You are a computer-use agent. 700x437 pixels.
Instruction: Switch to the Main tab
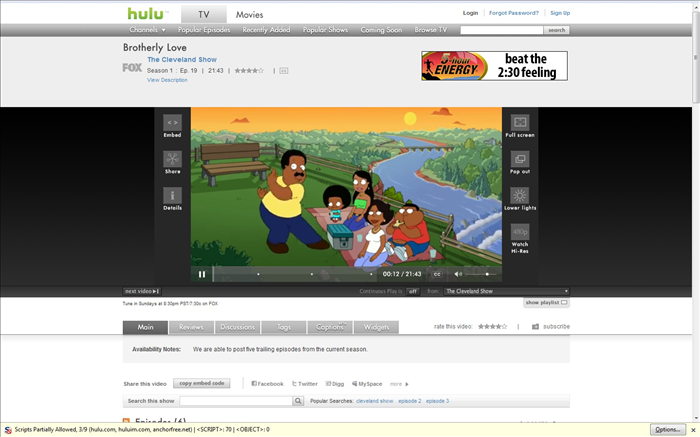point(146,327)
